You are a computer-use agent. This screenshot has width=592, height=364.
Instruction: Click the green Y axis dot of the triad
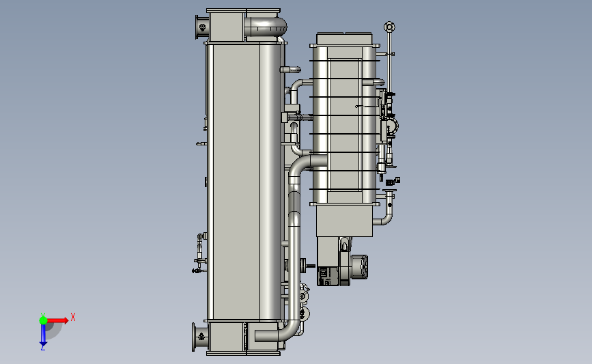coord(43,320)
